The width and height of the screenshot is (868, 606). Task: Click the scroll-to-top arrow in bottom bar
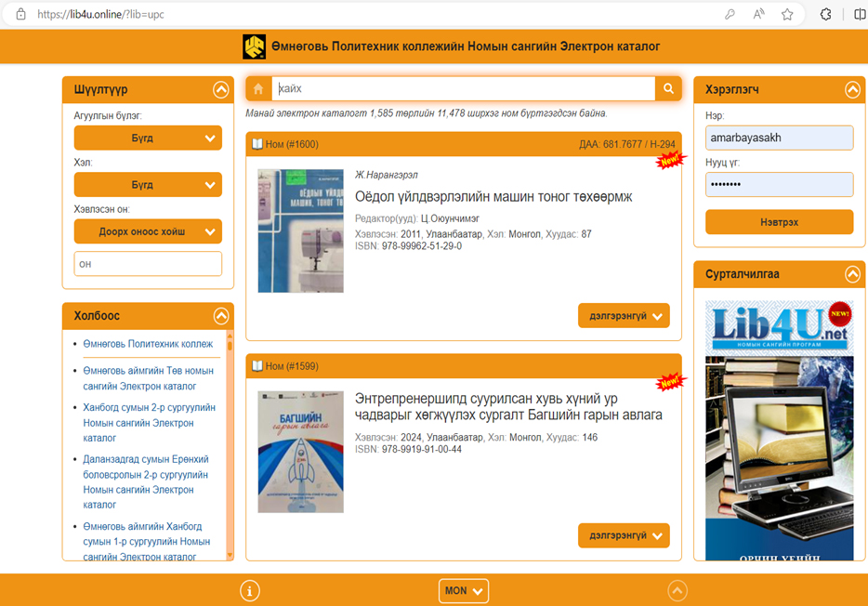677,590
